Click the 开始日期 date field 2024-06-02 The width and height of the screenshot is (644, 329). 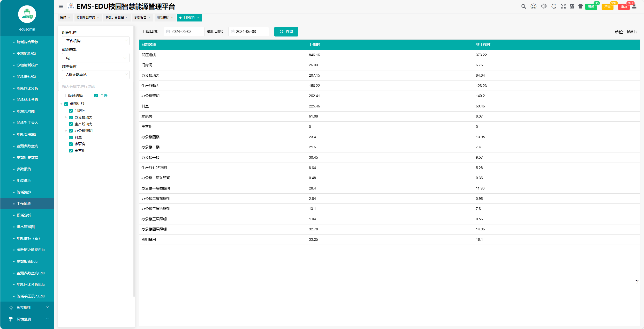tap(184, 32)
